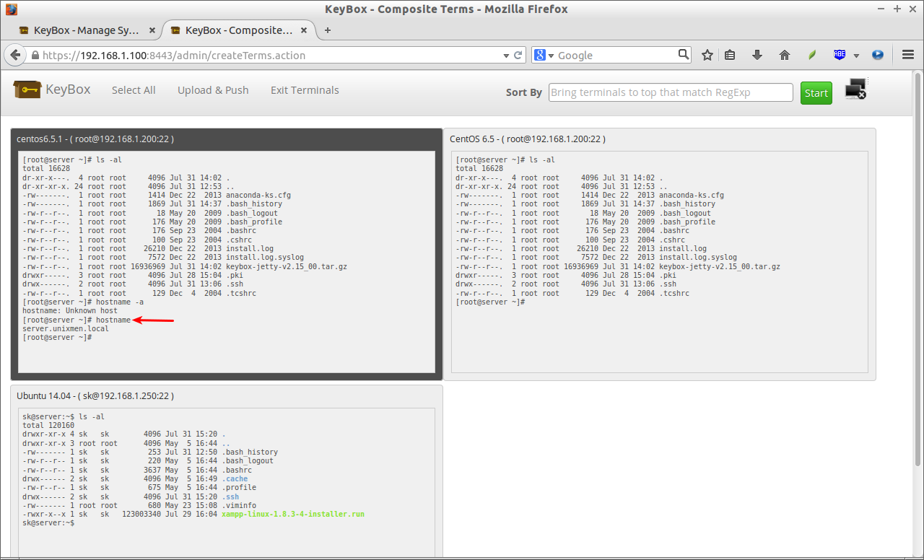This screenshot has width=924, height=560.
Task: Click the blue globe add-on icon
Action: click(x=878, y=55)
